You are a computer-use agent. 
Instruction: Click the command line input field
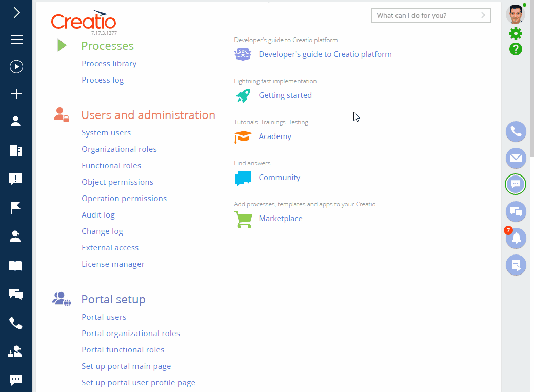[x=431, y=16]
